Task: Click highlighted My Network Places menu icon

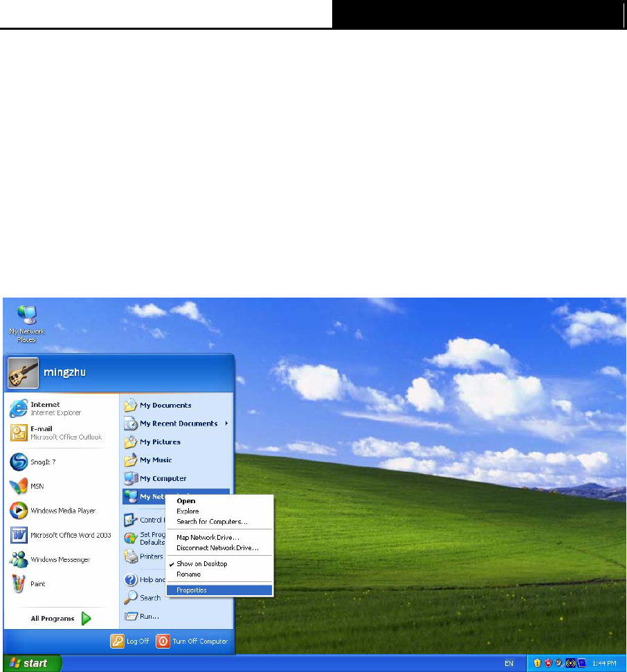Action: coord(130,496)
